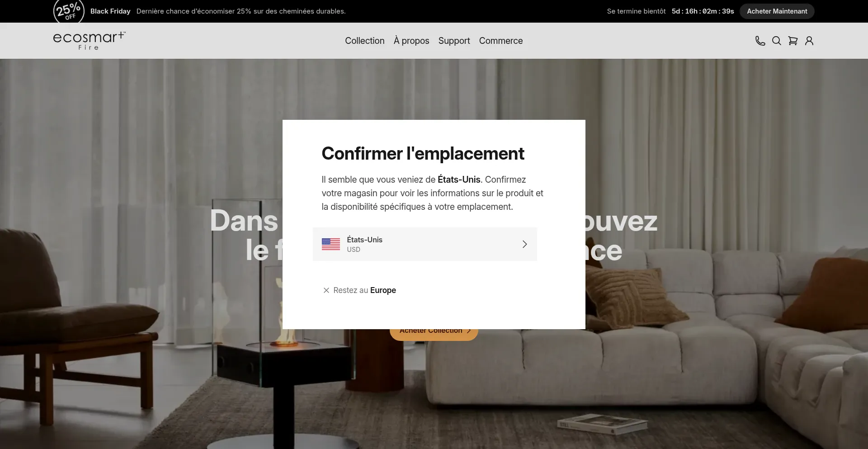Open the search magnifier icon

(776, 41)
